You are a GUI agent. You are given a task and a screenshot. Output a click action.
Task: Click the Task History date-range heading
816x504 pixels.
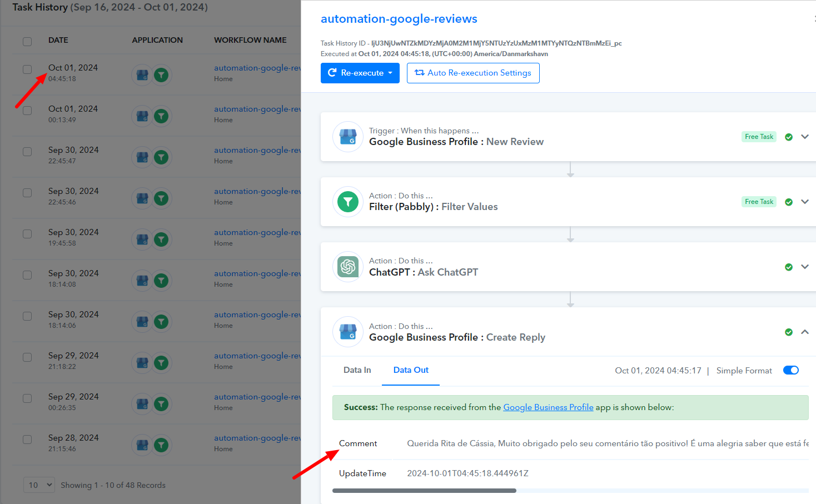tap(110, 7)
